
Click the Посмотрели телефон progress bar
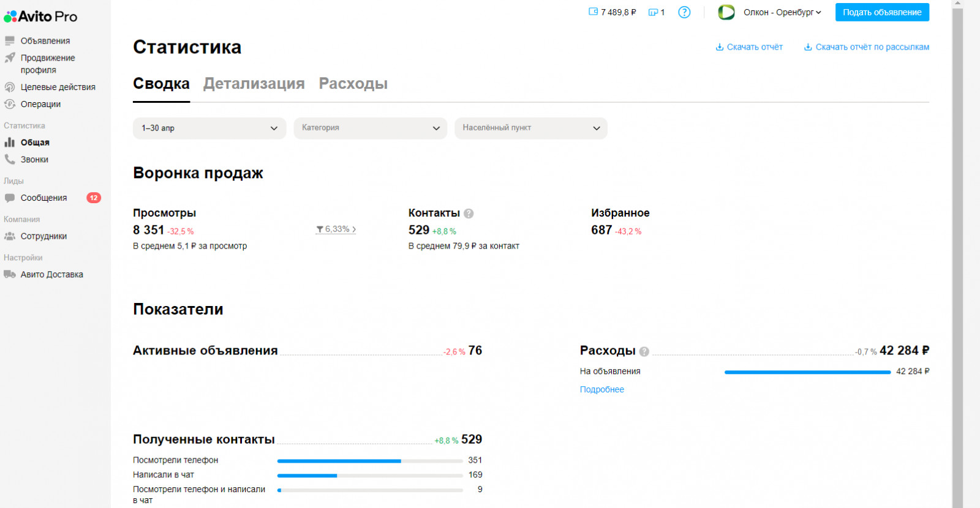370,460
